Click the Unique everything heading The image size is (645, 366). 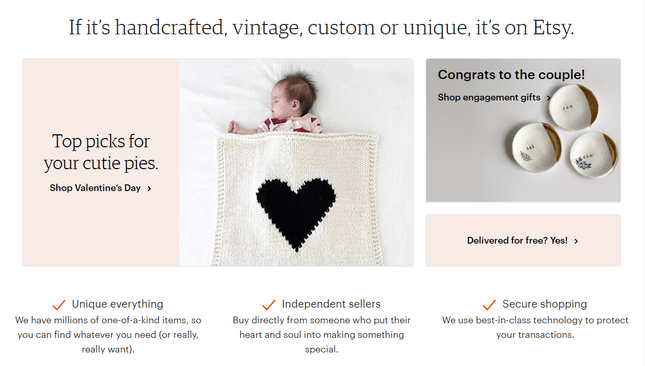pyautogui.click(x=118, y=304)
